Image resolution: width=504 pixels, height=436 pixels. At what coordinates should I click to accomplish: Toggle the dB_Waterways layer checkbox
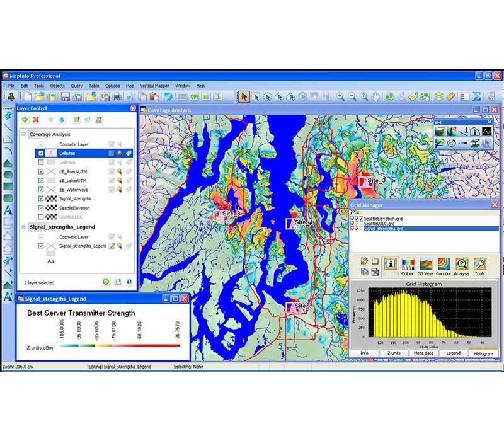(41, 190)
